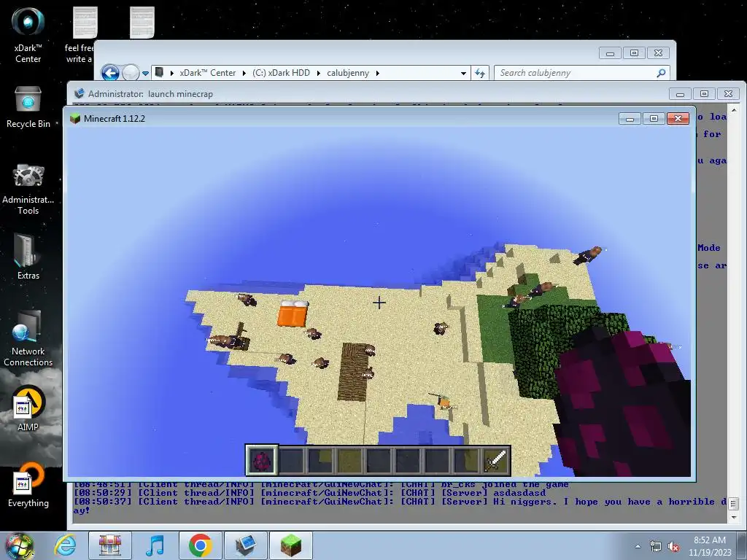The height and width of the screenshot is (560, 747).
Task: Switch to Minecraft taskbar button
Action: point(290,545)
